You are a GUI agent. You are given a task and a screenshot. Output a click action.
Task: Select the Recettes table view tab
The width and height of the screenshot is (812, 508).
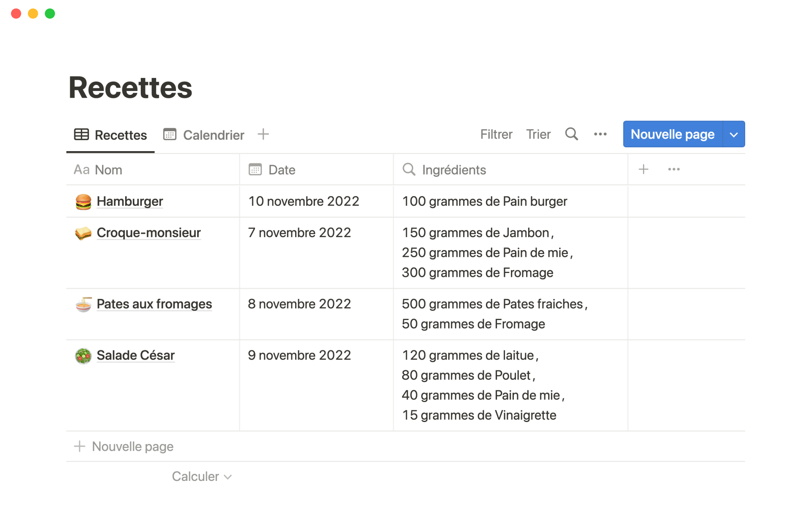tap(111, 135)
